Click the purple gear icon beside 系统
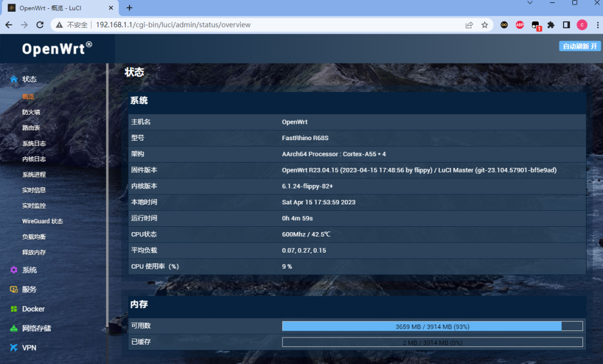 pos(14,270)
